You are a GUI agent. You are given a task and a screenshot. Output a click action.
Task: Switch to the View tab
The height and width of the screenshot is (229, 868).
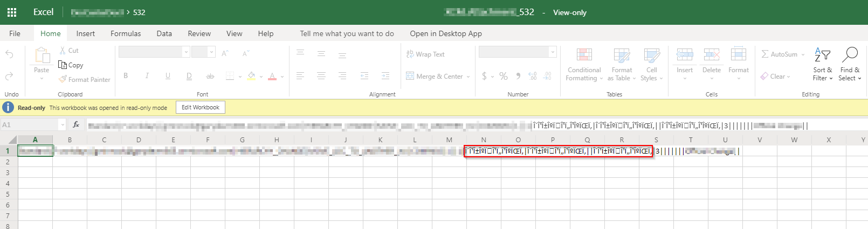[x=234, y=33]
